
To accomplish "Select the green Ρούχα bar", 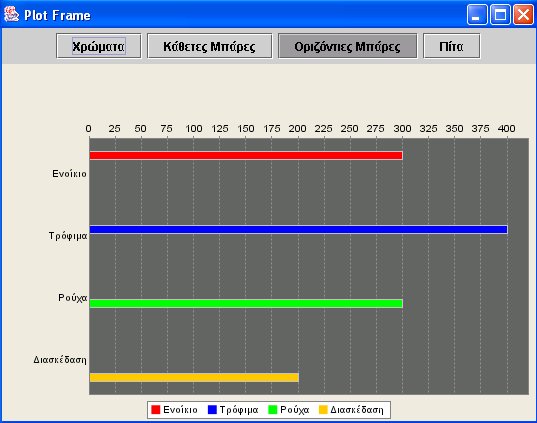I will pos(246,303).
